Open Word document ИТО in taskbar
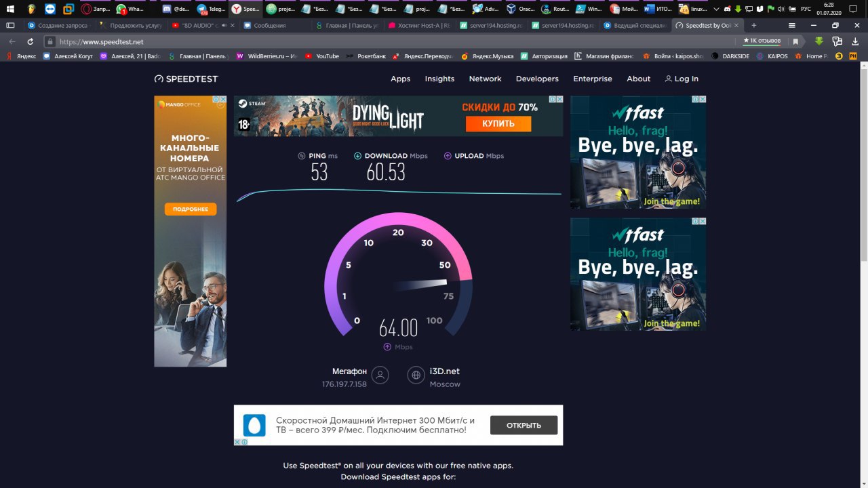The image size is (868, 488). click(658, 9)
